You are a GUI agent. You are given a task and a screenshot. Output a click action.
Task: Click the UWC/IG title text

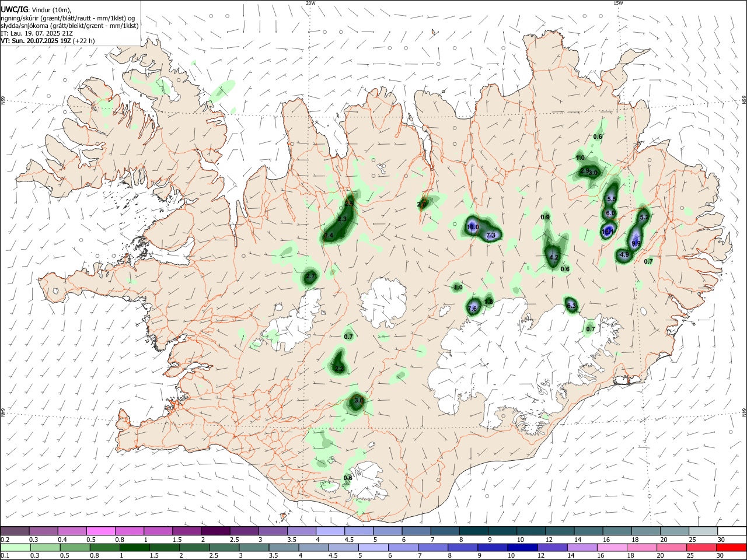click(x=14, y=10)
